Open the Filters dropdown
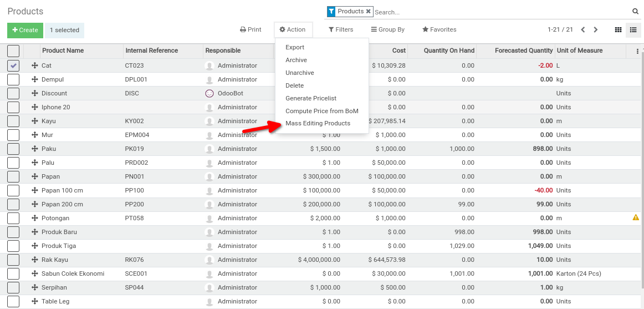This screenshot has height=309, width=644. (340, 30)
